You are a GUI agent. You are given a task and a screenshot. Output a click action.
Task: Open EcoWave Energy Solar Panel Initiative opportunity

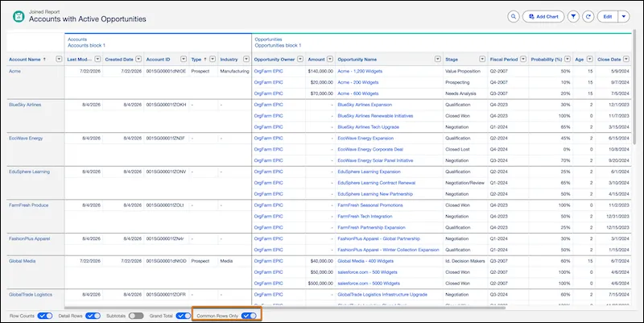click(x=375, y=160)
